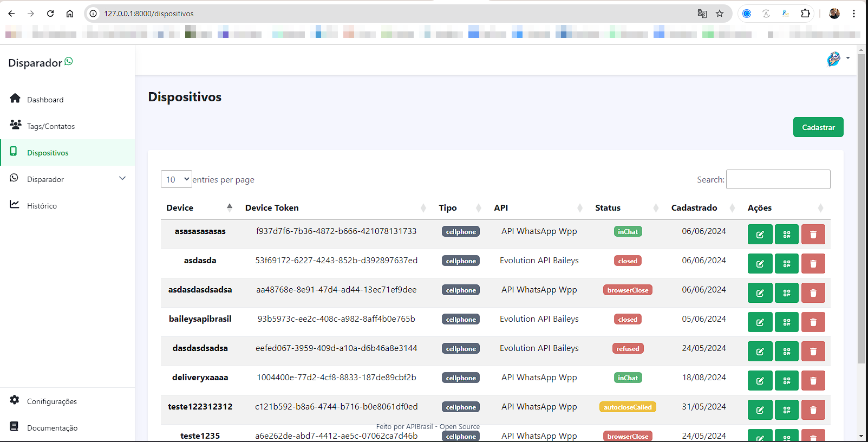The width and height of the screenshot is (868, 442).
Task: Delete the teste122312312 device
Action: coord(813,410)
